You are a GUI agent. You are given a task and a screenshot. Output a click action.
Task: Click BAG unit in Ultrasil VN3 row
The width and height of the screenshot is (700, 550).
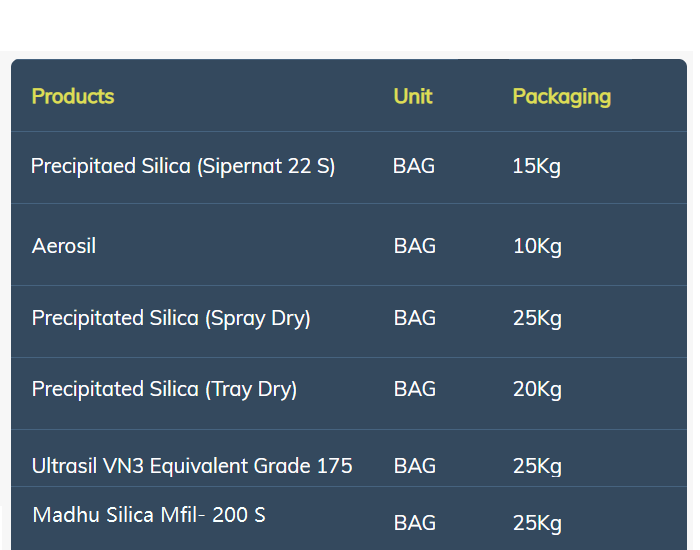415,466
